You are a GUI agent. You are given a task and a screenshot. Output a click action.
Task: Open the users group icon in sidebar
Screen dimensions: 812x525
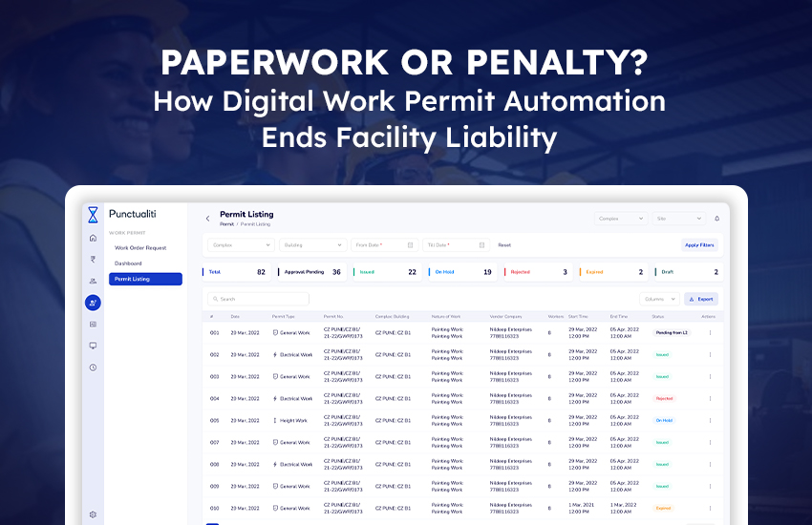[x=94, y=281]
